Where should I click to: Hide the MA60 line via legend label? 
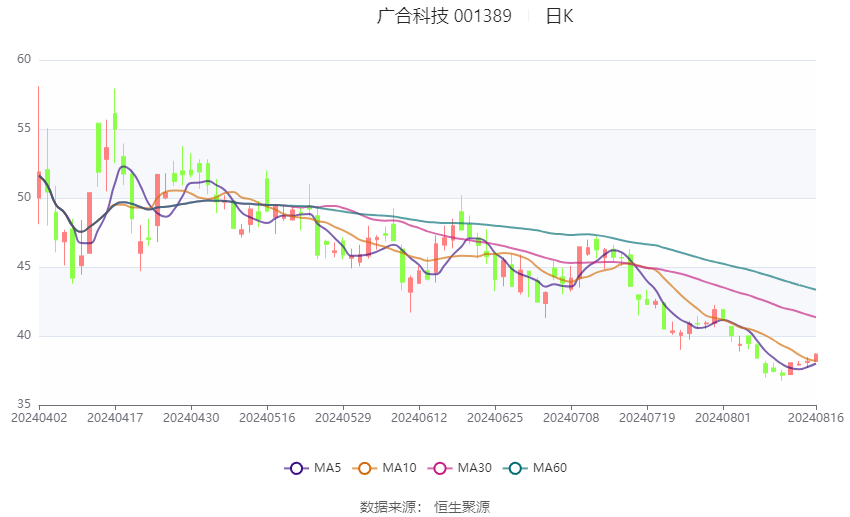pyautogui.click(x=550, y=468)
